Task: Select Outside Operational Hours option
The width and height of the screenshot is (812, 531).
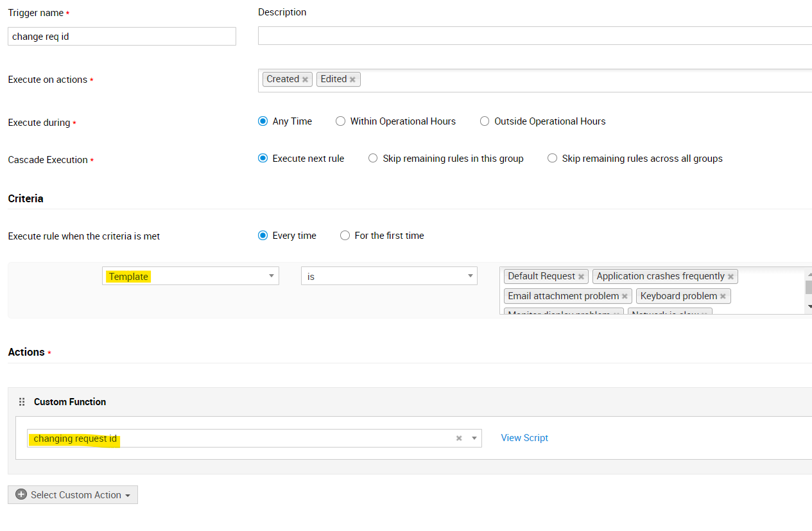Action: click(x=485, y=121)
